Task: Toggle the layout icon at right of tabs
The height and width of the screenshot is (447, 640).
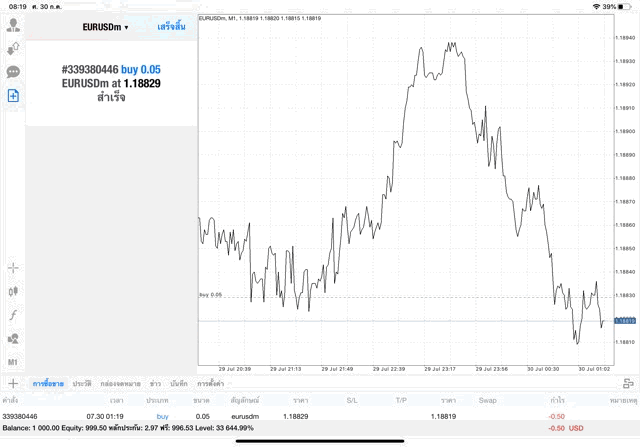Action: [628, 383]
